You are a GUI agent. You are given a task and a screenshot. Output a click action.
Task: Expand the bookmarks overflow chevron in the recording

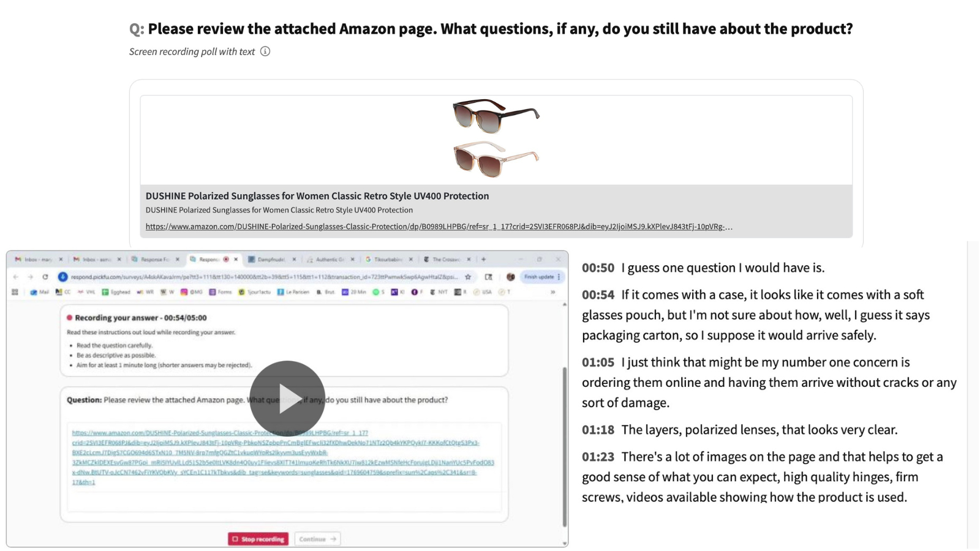pos(553,292)
